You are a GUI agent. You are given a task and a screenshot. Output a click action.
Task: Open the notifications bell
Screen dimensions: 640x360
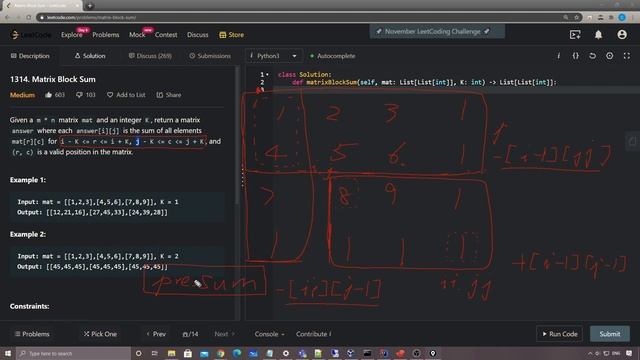point(598,35)
